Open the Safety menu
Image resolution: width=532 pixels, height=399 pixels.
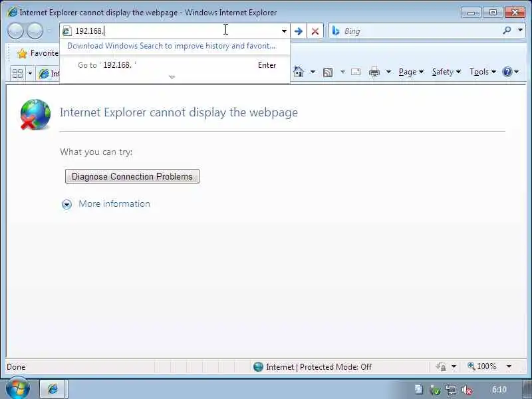[x=446, y=72]
